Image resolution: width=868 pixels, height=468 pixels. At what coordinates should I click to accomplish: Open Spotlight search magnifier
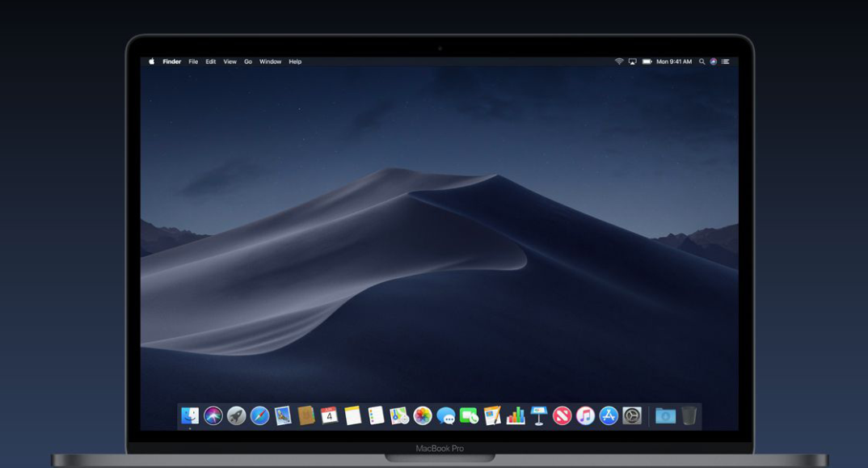(x=702, y=61)
